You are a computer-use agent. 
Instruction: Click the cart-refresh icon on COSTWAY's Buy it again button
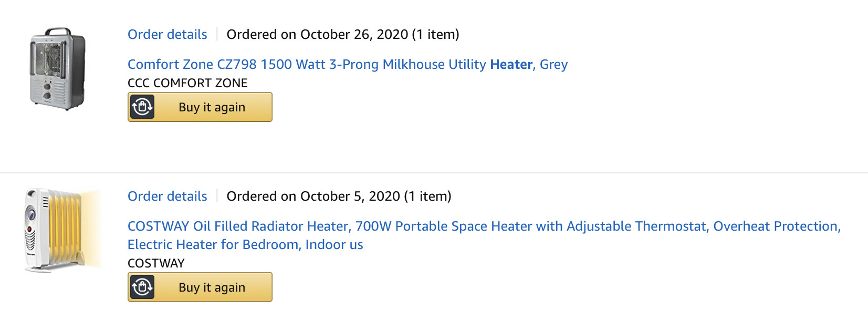(142, 287)
